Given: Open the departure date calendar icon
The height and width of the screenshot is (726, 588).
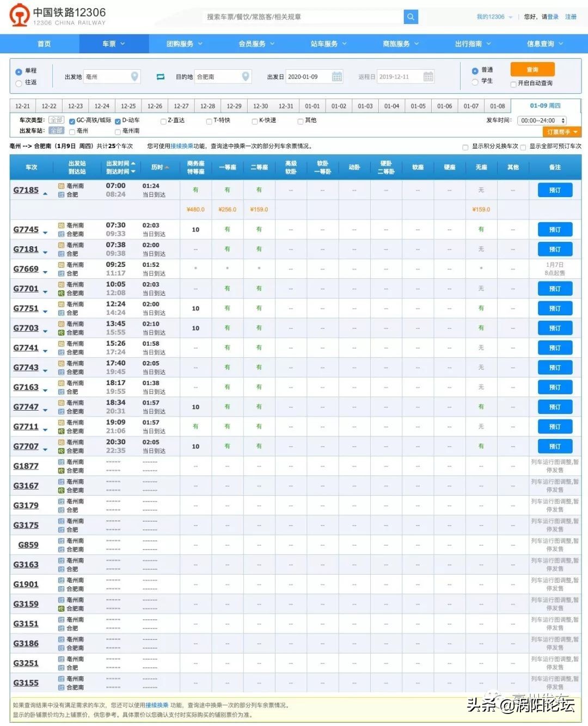Looking at the screenshot, I should pyautogui.click(x=337, y=77).
